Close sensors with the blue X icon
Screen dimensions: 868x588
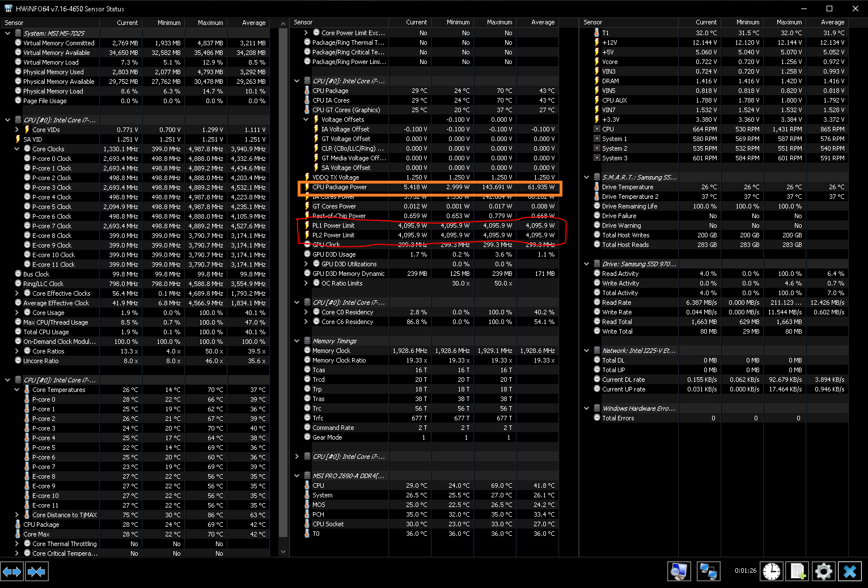pos(849,571)
